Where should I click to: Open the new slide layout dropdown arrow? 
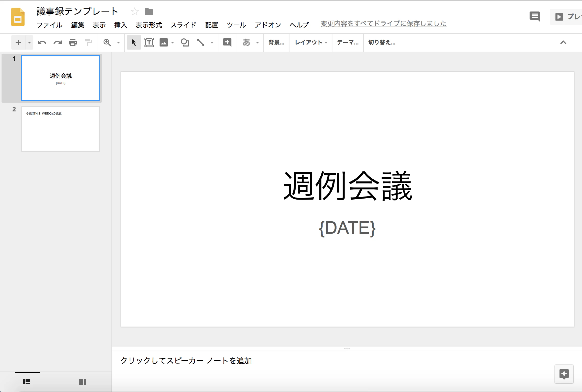click(x=29, y=42)
